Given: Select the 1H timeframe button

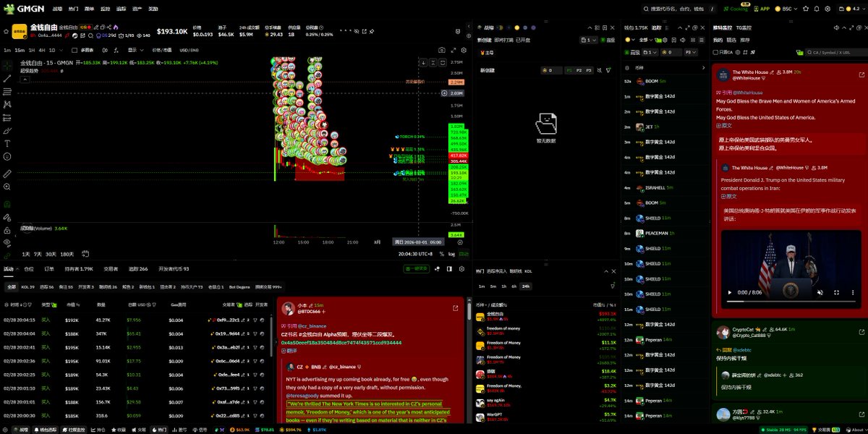Looking at the screenshot, I should (x=31, y=50).
